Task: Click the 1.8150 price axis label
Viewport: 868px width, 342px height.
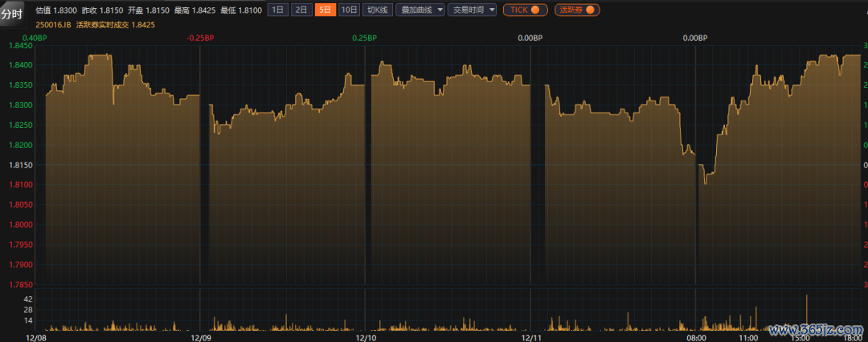Action: tap(21, 165)
